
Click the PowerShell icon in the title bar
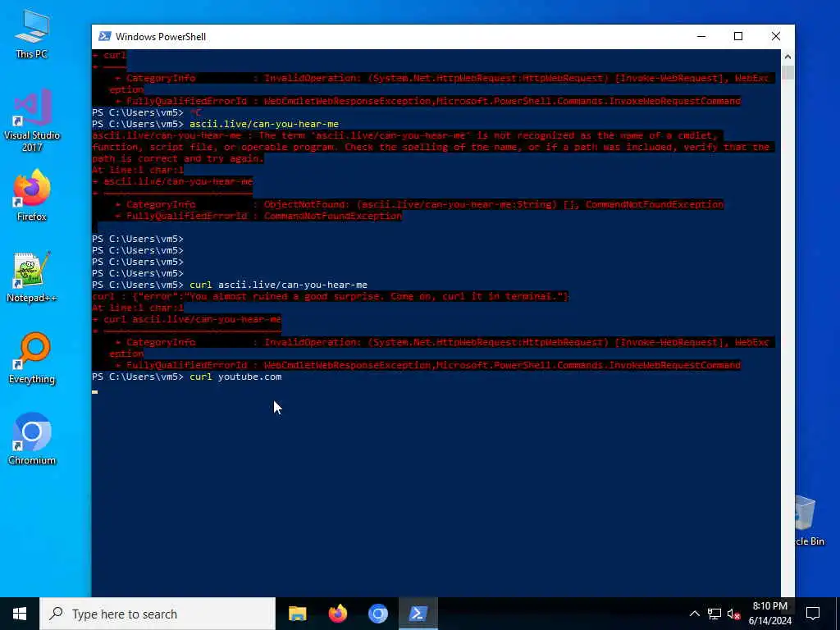(104, 36)
